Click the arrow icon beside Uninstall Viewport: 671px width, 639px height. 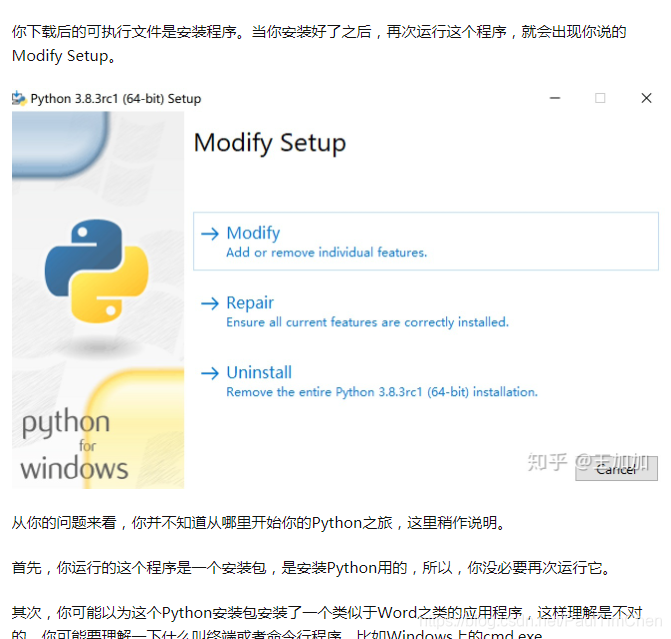[210, 373]
